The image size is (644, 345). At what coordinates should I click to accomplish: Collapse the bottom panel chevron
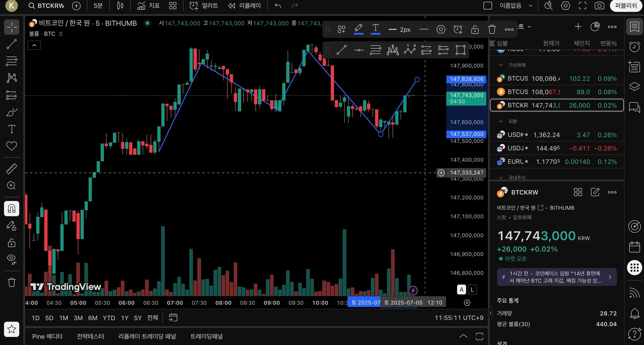click(463, 336)
